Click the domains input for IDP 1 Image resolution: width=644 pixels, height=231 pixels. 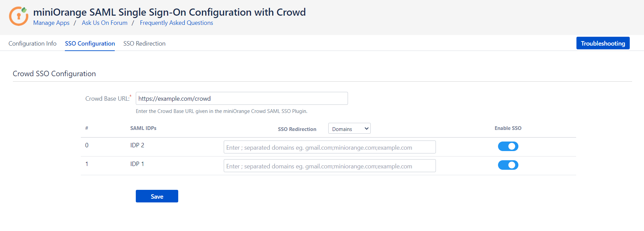[x=330, y=166]
